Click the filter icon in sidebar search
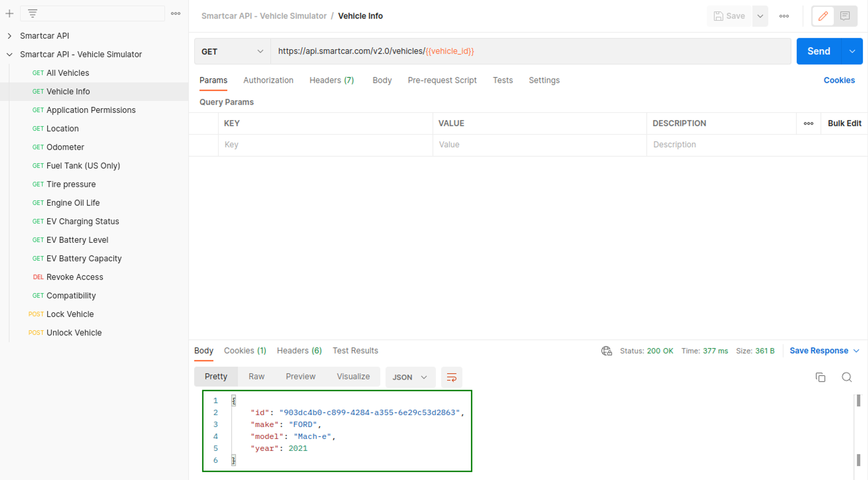Viewport: 868px width, 480px height. coord(33,13)
